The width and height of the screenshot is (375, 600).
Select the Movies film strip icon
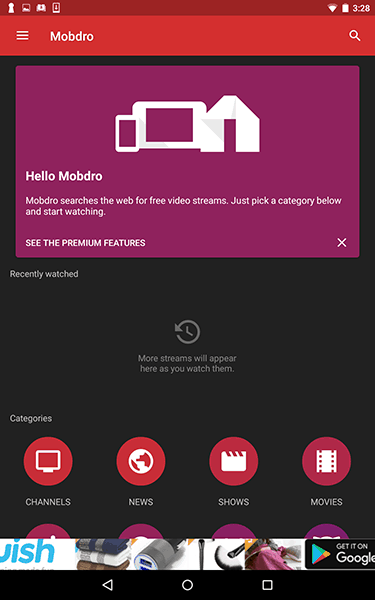pos(326,461)
